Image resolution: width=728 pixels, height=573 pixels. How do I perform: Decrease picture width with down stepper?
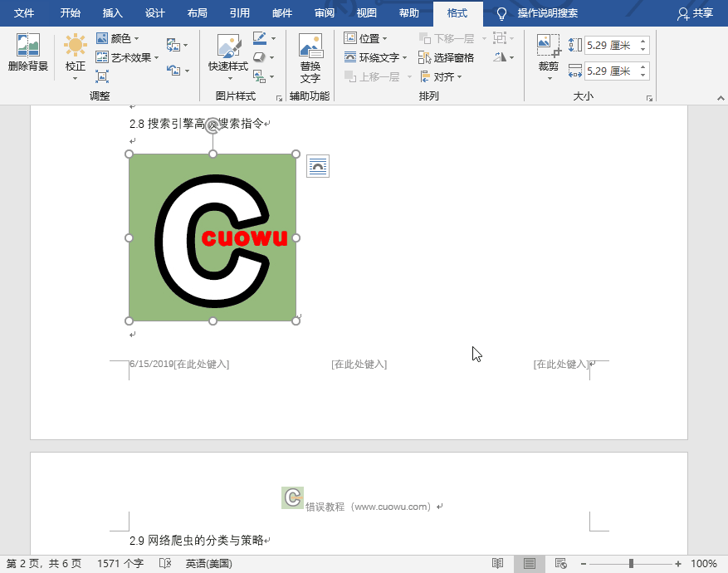(x=643, y=75)
